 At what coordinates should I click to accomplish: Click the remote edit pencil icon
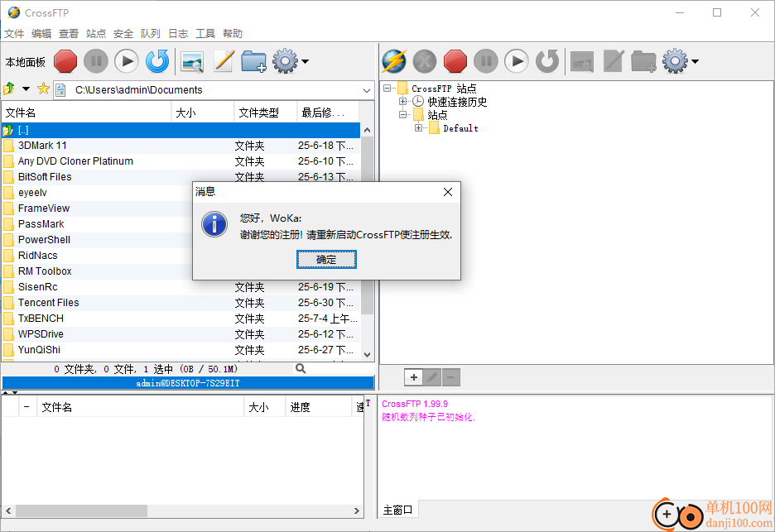(614, 62)
